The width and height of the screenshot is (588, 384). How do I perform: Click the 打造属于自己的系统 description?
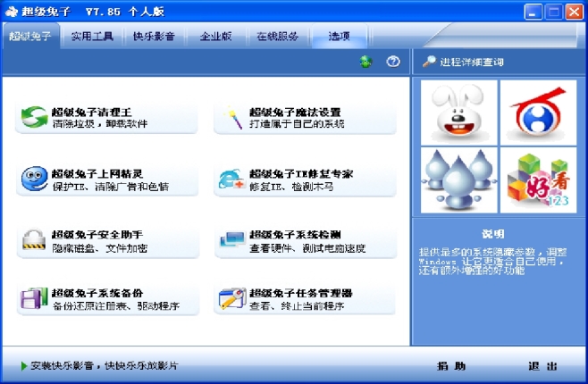297,123
